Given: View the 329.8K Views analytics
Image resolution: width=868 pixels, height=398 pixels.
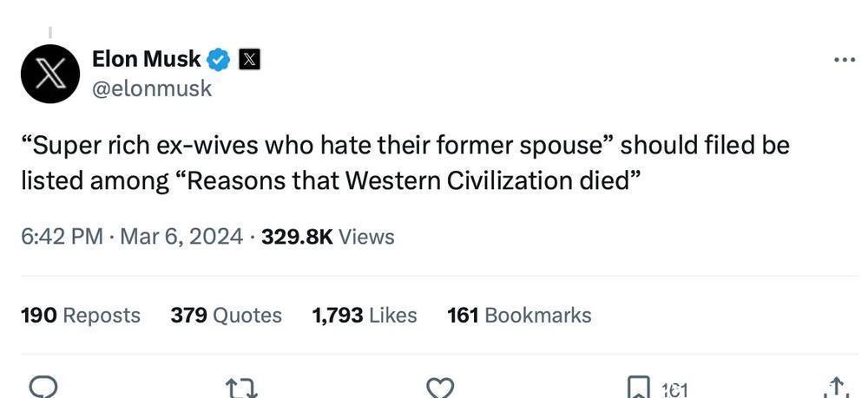Looking at the screenshot, I should pos(327,237).
